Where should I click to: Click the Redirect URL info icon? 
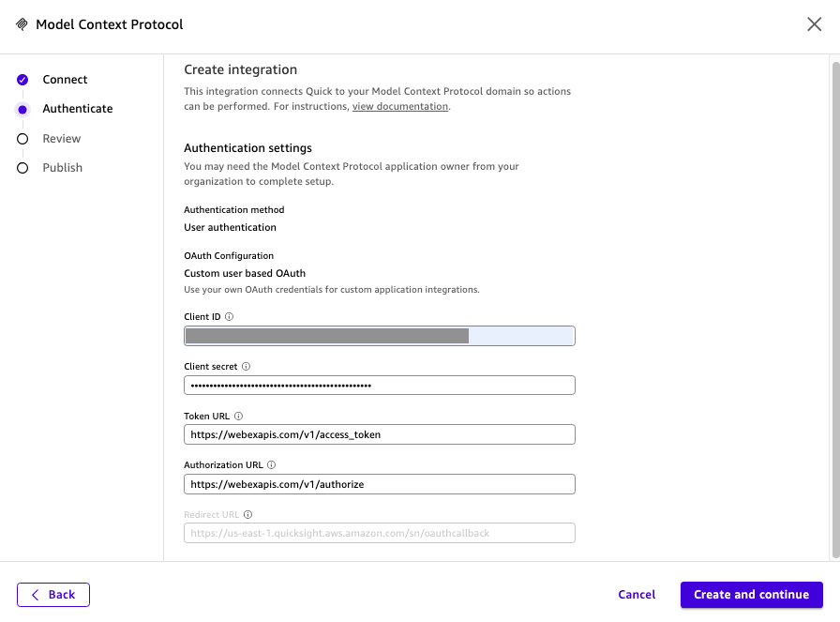click(x=248, y=515)
